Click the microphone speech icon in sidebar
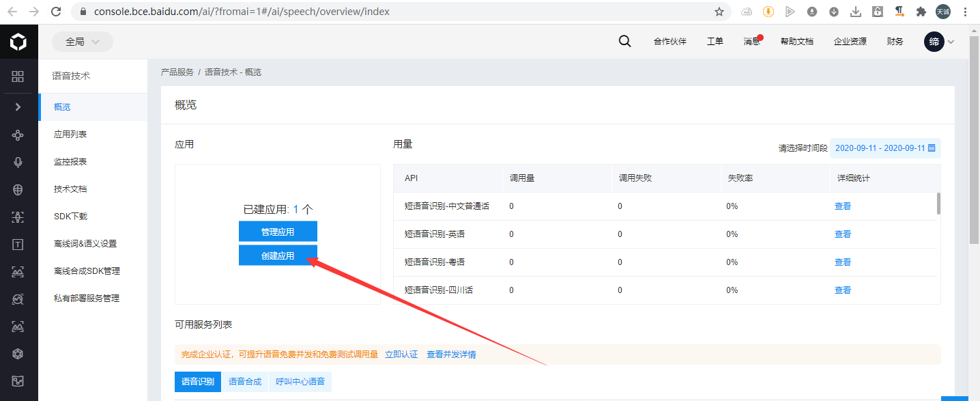Screen dimensions: 980x401 [18, 163]
